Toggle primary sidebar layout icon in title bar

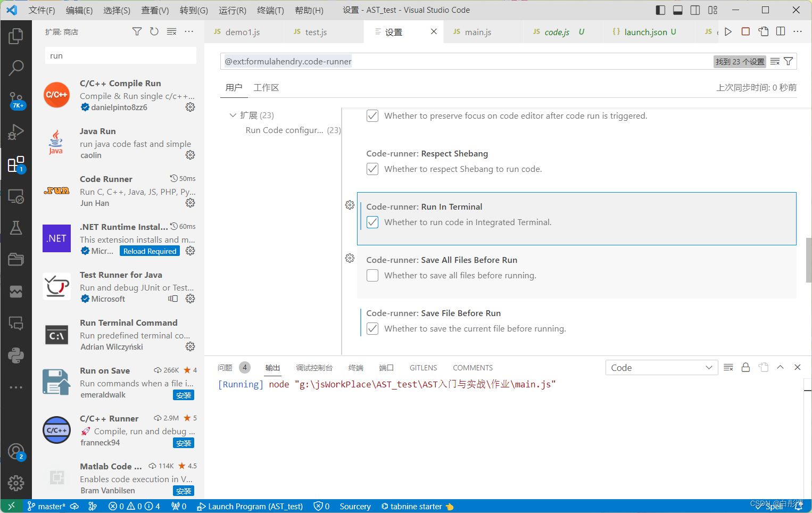pos(660,10)
